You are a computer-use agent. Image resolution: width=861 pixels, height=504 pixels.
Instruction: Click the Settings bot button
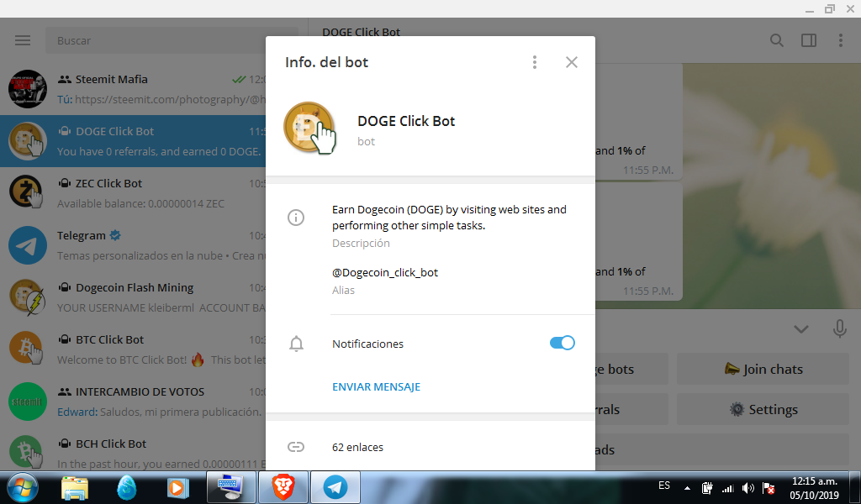[763, 410]
